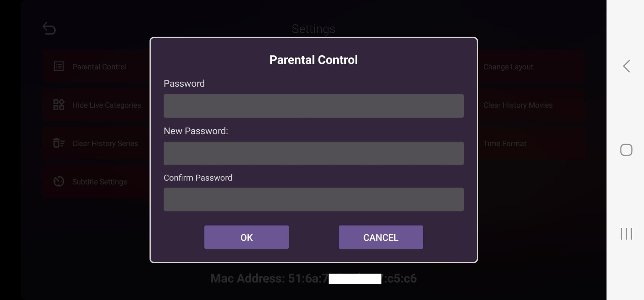Screen dimensions: 644x300
Task: Open the Time Format setting
Action: click(x=505, y=143)
